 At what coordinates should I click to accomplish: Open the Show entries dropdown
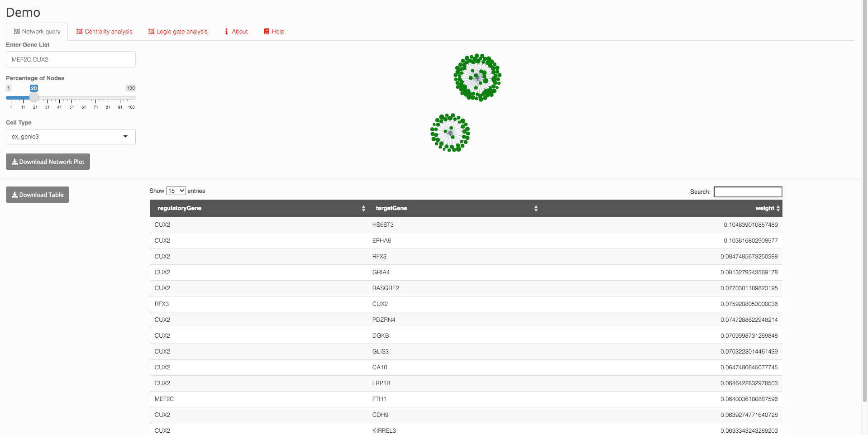176,191
